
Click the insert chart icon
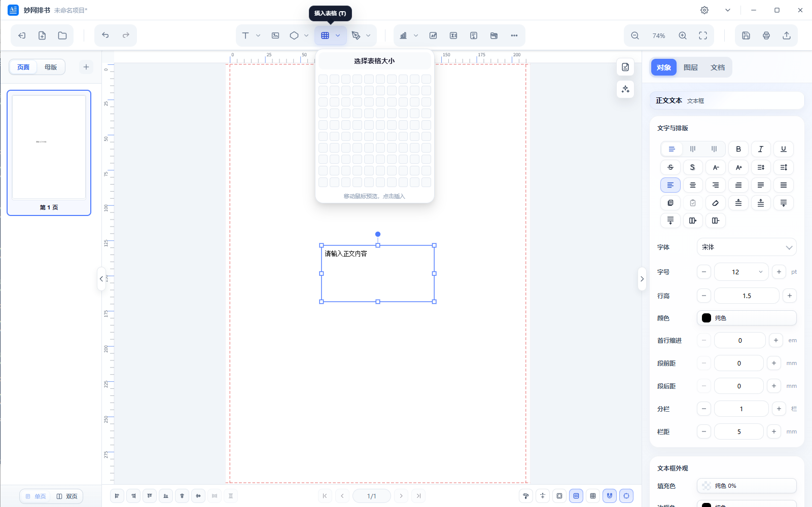[403, 35]
